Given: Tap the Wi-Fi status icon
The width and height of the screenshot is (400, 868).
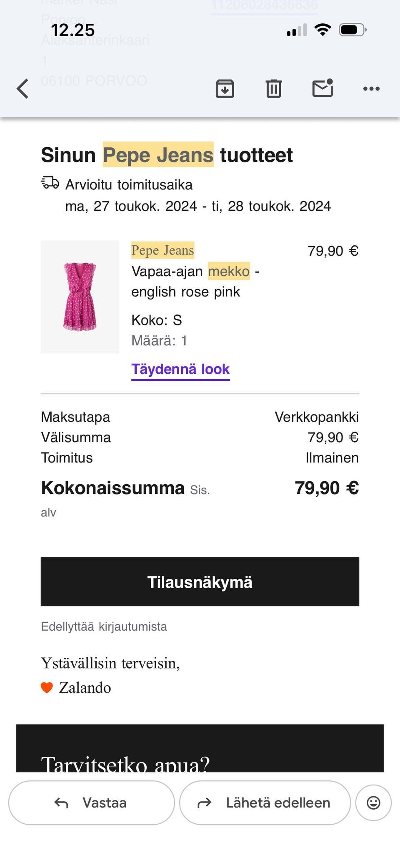Looking at the screenshot, I should click(x=322, y=30).
